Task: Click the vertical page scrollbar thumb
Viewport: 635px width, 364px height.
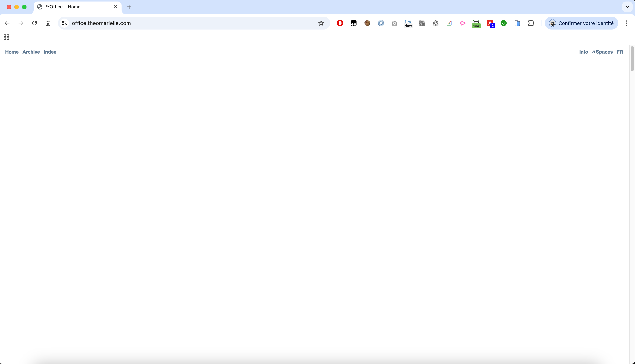Action: [x=632, y=59]
